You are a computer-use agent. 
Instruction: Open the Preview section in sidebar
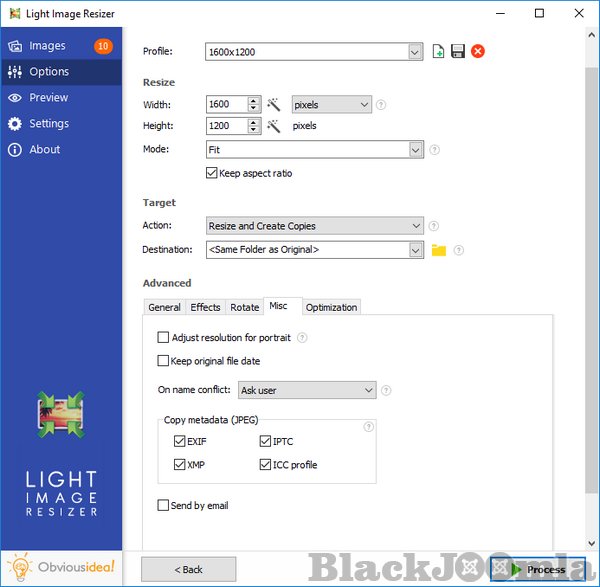point(49,98)
